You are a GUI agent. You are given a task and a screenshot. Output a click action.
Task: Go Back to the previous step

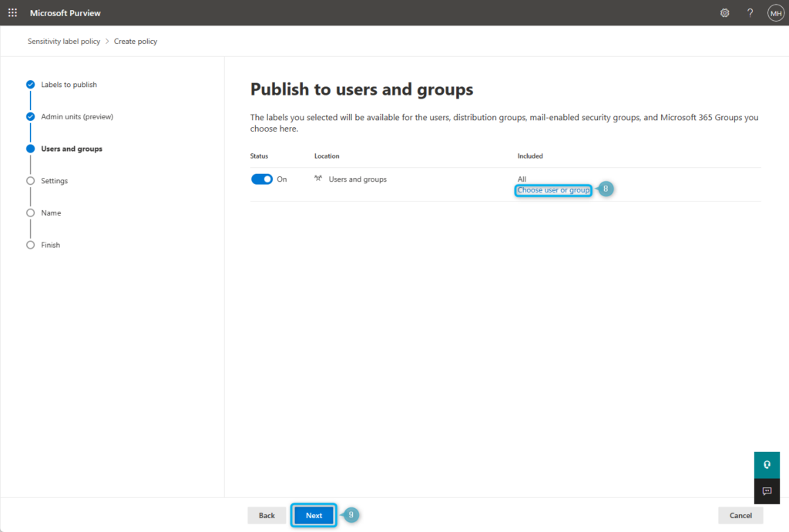(x=266, y=515)
